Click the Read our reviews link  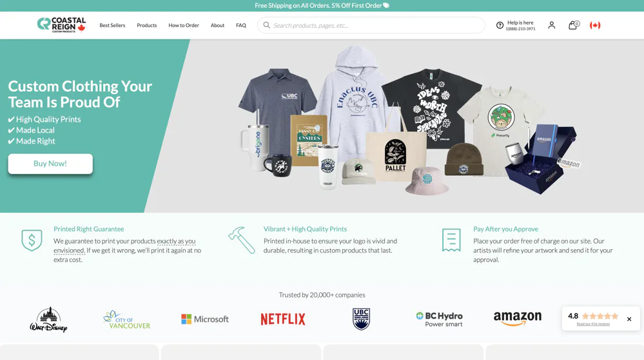tap(593, 324)
